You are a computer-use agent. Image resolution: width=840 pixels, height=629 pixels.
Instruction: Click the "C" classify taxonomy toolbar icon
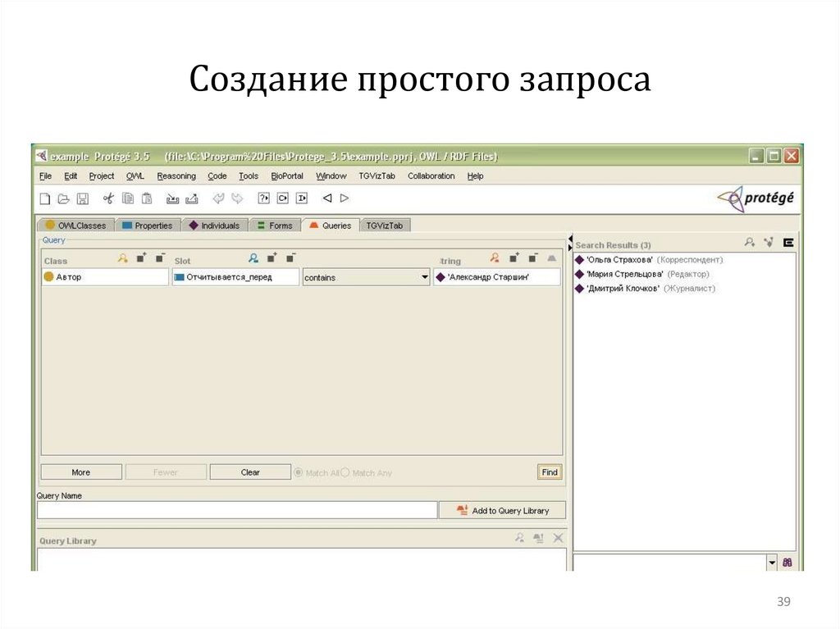[x=282, y=198]
